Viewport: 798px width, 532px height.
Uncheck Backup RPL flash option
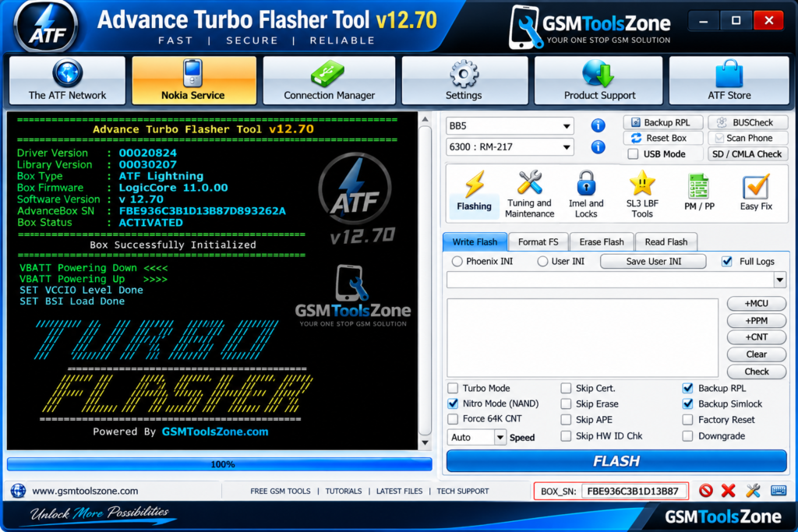pyautogui.click(x=687, y=388)
